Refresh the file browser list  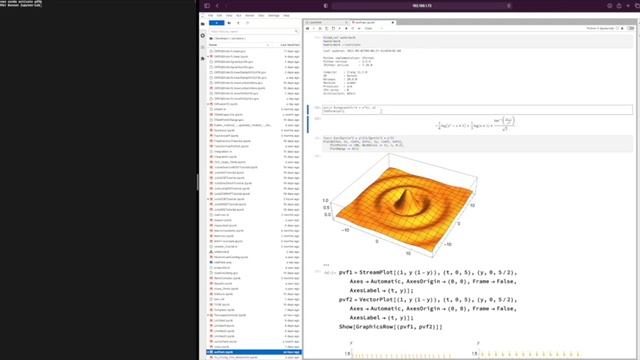pyautogui.click(x=248, y=23)
